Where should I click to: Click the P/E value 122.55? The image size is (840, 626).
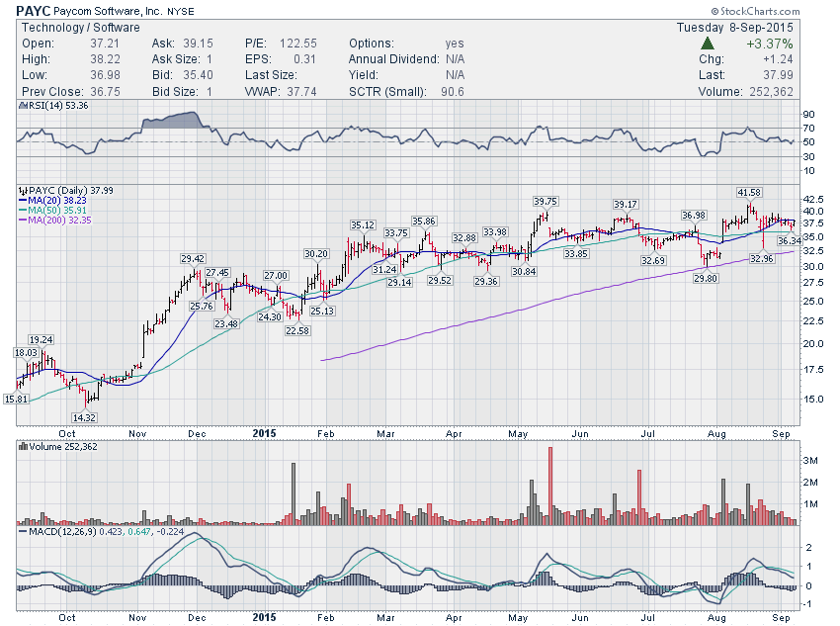click(297, 44)
